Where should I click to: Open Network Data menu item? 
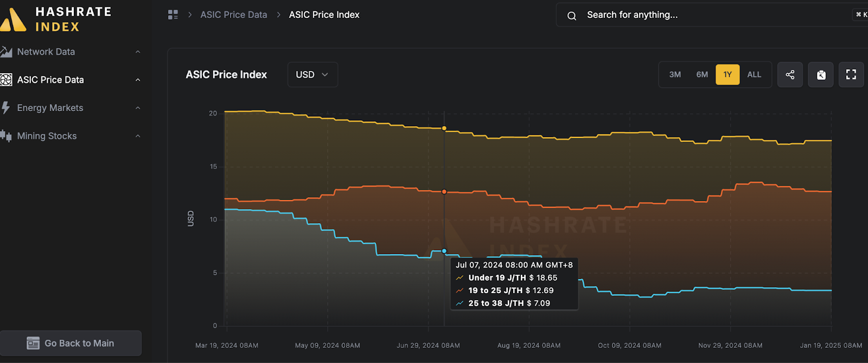[x=71, y=52]
